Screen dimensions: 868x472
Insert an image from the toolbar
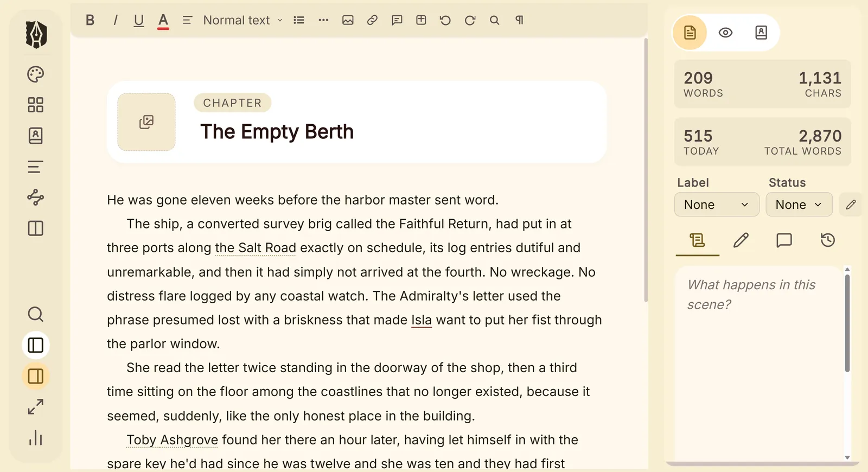tap(348, 20)
